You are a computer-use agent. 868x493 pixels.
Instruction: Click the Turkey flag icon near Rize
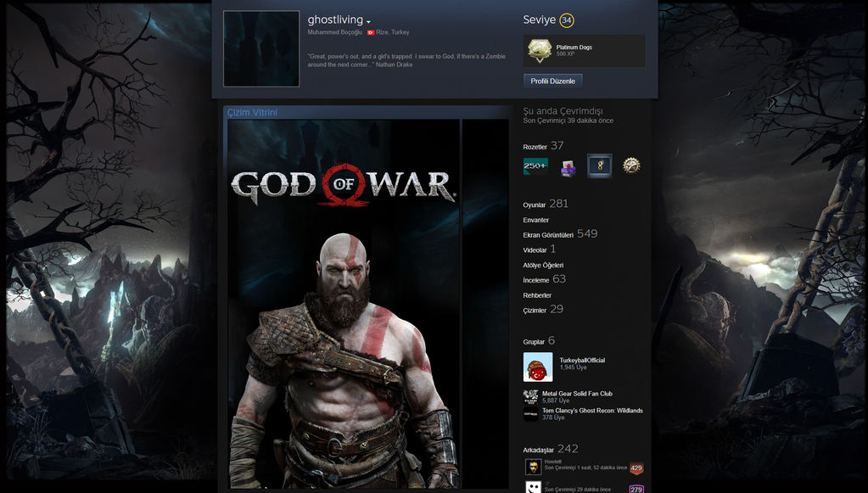click(x=371, y=32)
